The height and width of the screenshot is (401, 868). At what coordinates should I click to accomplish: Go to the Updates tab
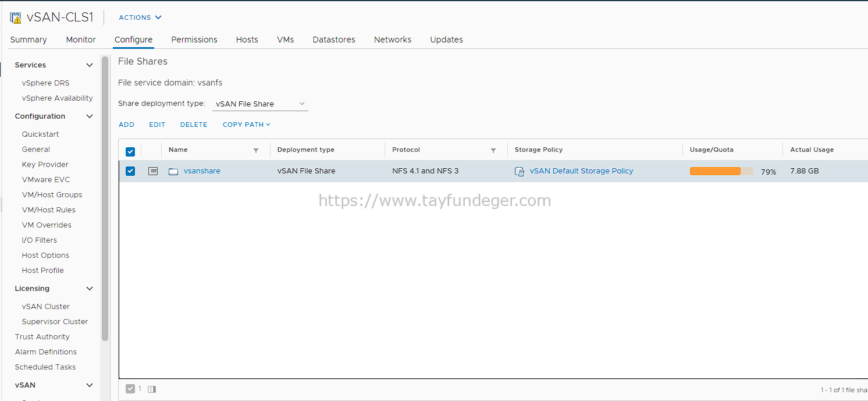point(447,40)
